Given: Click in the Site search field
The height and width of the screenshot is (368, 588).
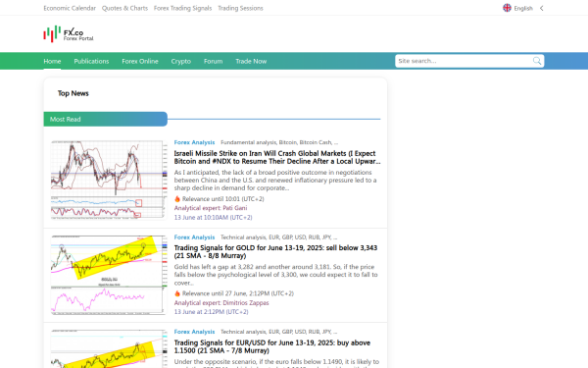Looking at the screenshot, I should pyautogui.click(x=464, y=61).
